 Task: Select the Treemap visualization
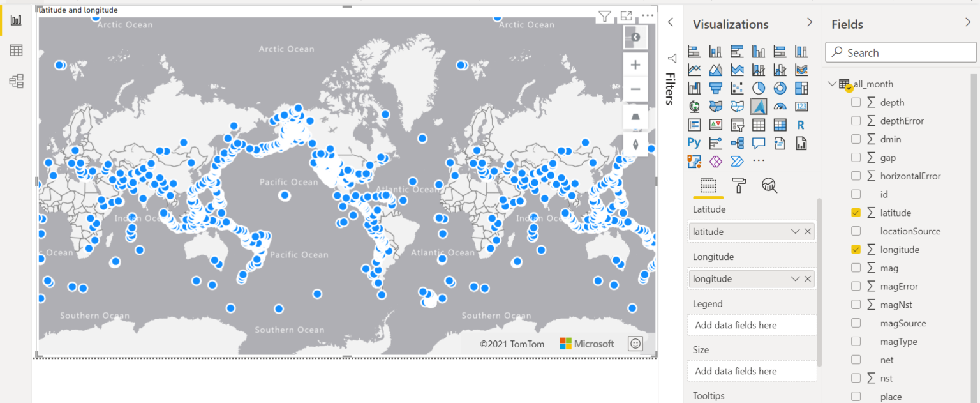(801, 88)
